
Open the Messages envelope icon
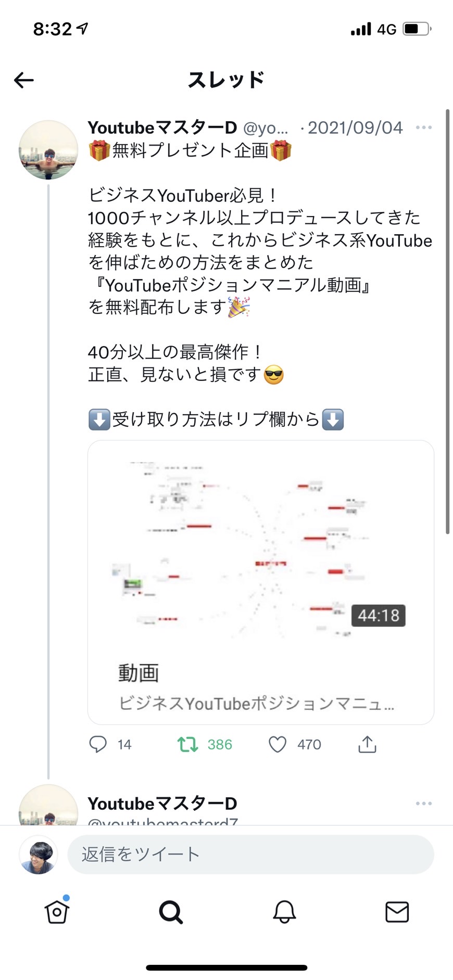pyautogui.click(x=397, y=912)
